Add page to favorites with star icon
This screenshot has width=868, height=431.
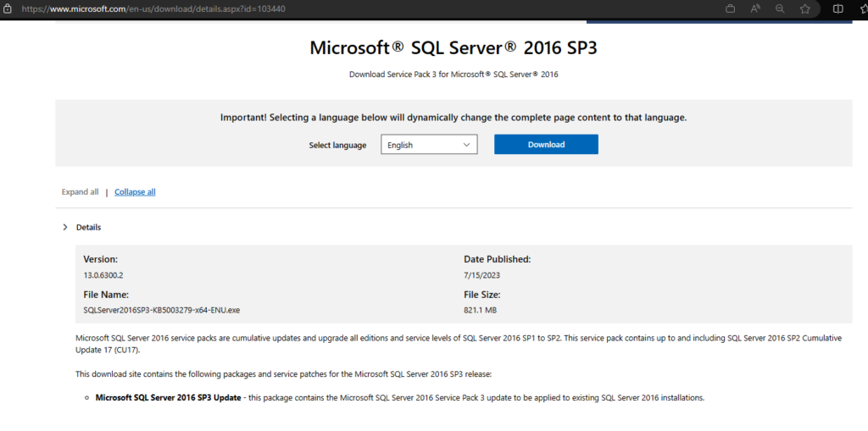tap(805, 8)
